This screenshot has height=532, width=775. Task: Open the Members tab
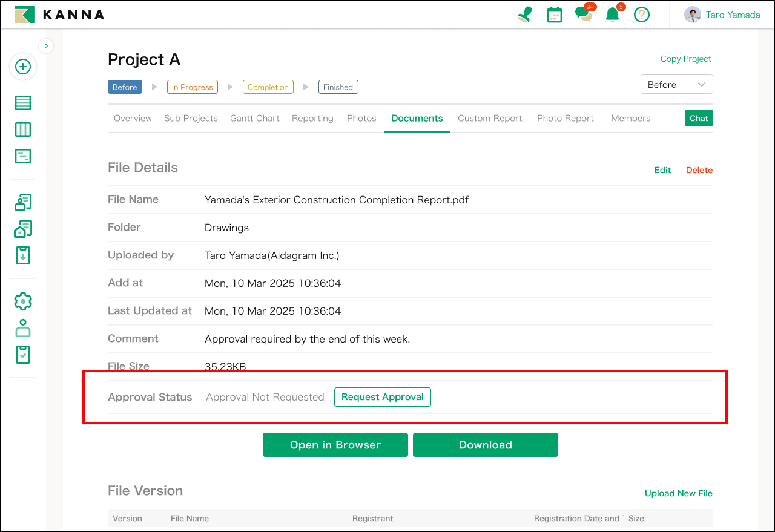point(630,119)
